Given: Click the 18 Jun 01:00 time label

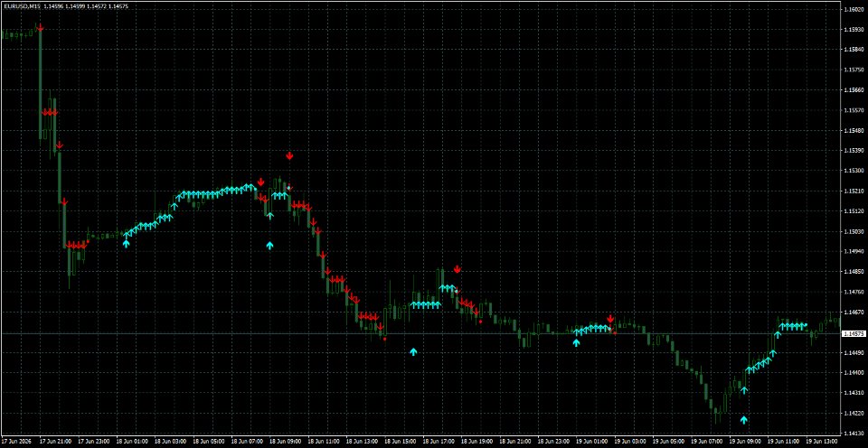Looking at the screenshot, I should pos(132,442).
